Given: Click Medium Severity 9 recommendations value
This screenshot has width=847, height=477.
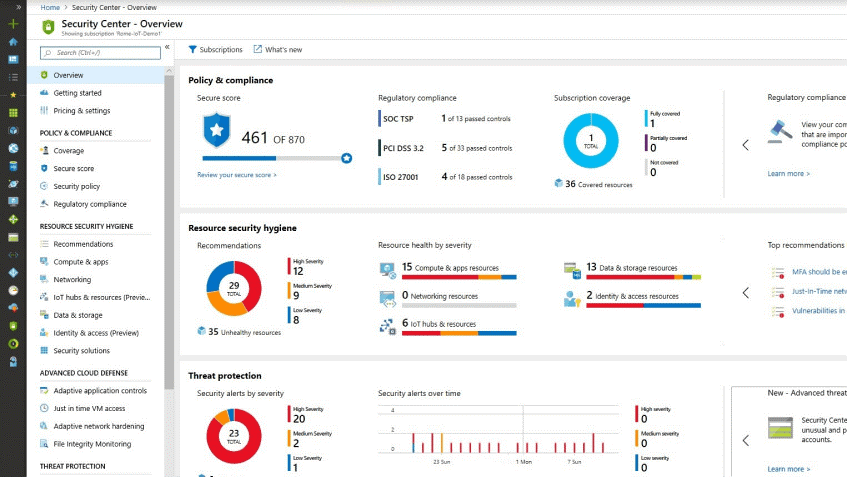Looking at the screenshot, I should coord(296,295).
